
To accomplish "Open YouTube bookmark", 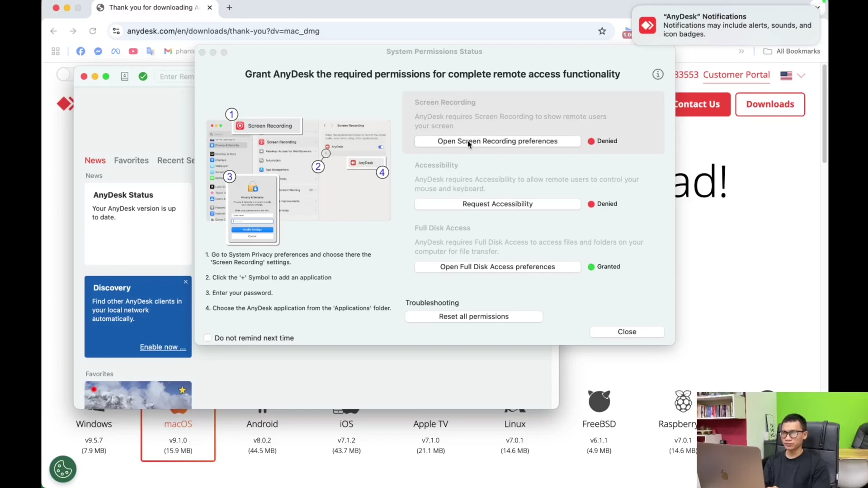I will coord(133,52).
